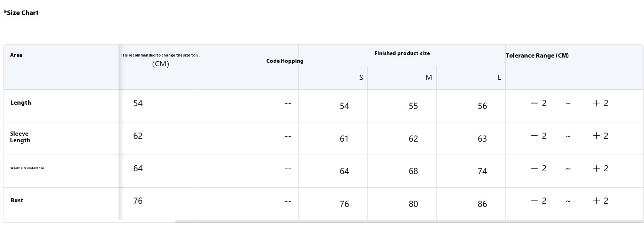Image resolution: width=644 pixels, height=225 pixels.
Task: Click the Length row label
Action: (21, 103)
